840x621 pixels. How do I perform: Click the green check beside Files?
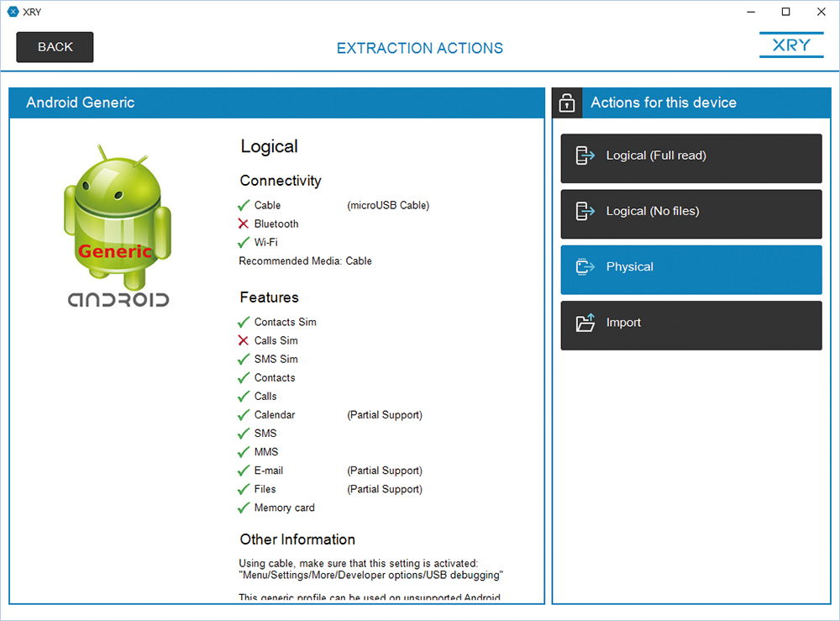[x=244, y=489]
